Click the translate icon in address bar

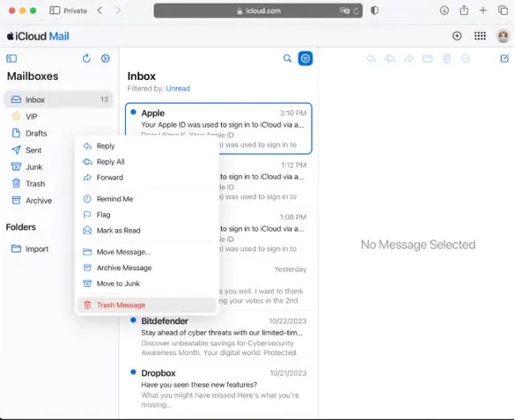pos(344,11)
